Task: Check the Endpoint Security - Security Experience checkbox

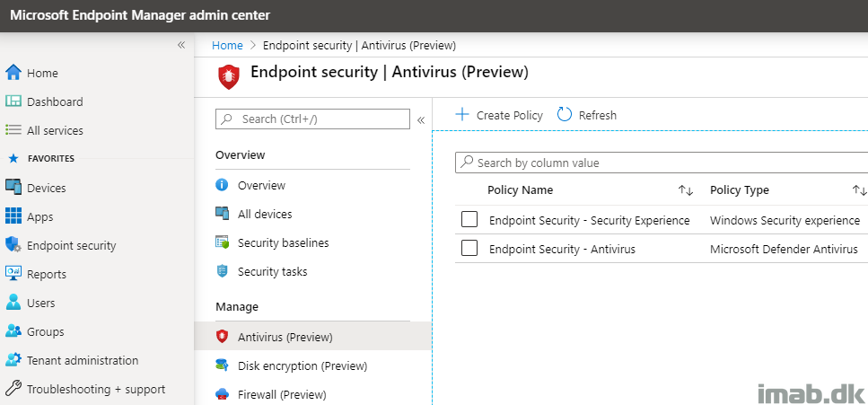Action: (469, 220)
